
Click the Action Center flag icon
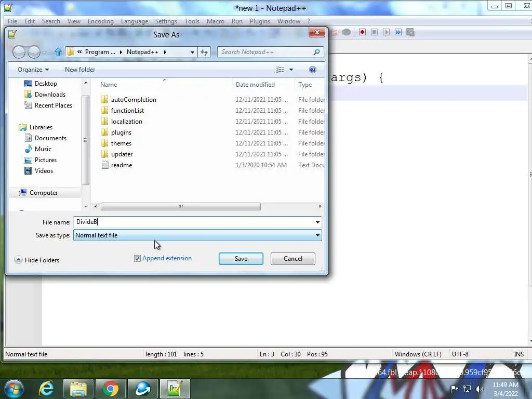[x=454, y=389]
